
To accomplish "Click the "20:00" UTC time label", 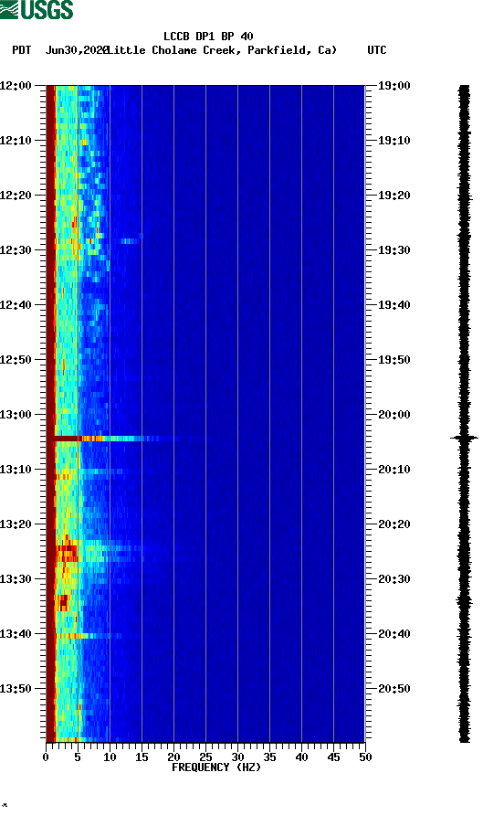I will (x=394, y=414).
